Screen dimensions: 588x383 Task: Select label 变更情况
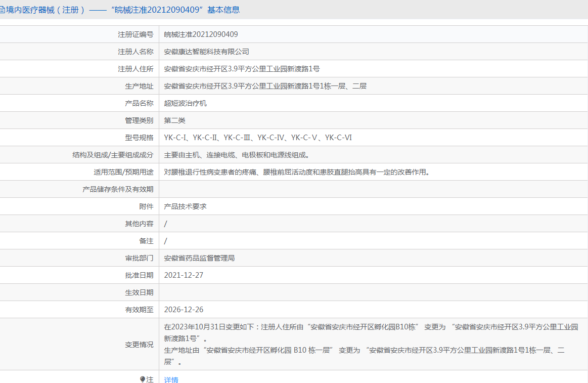coord(139,345)
